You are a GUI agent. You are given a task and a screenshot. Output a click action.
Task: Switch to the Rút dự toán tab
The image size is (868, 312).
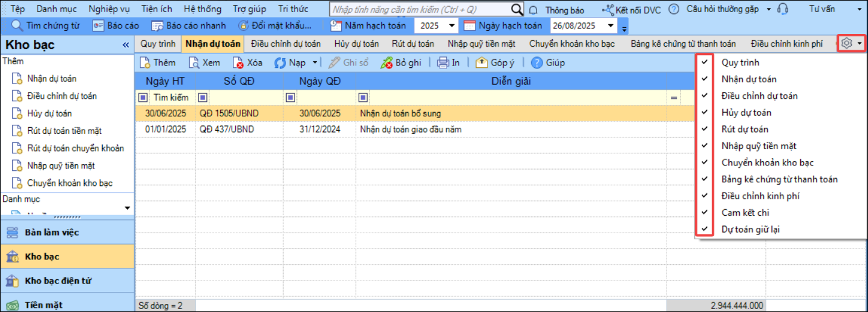coord(413,44)
